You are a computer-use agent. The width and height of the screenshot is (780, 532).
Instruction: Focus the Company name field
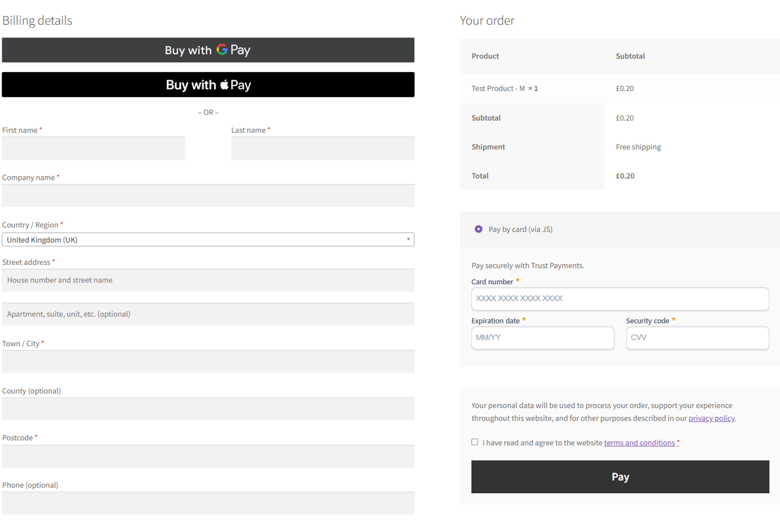(x=208, y=195)
